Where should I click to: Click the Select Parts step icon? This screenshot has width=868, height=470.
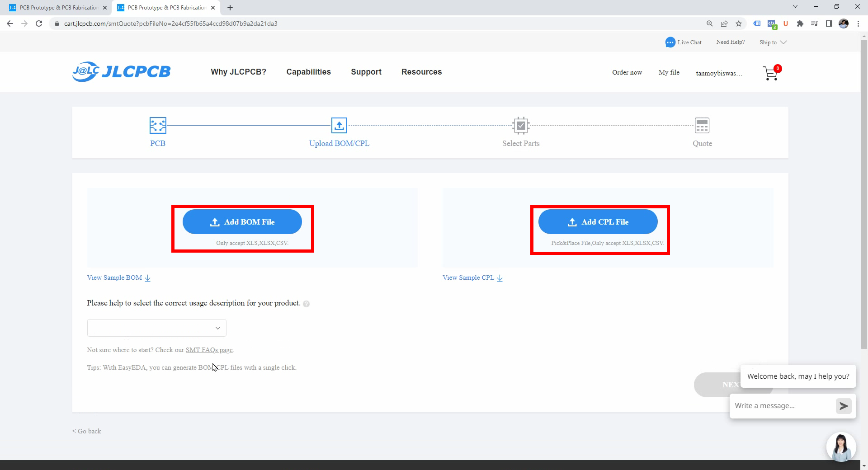click(521, 125)
